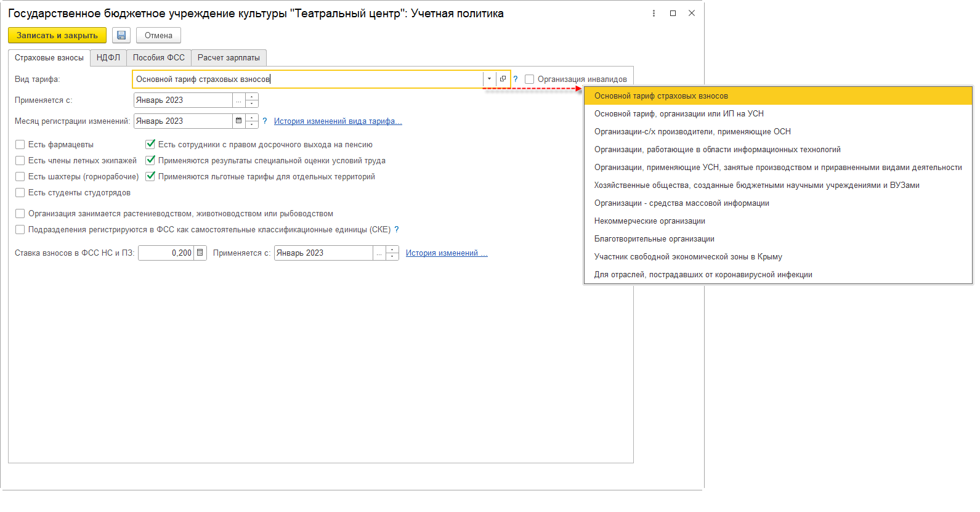Click Месяц регистрации изменений date field

tap(183, 121)
